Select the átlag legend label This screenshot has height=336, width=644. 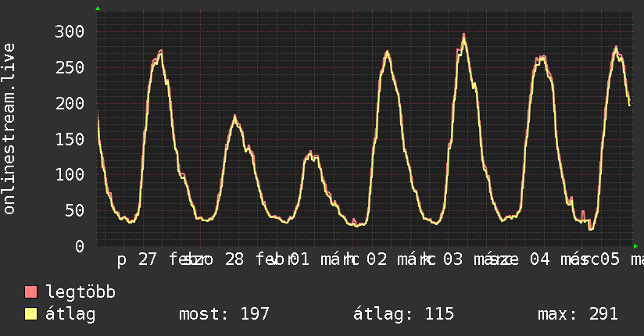(70, 315)
